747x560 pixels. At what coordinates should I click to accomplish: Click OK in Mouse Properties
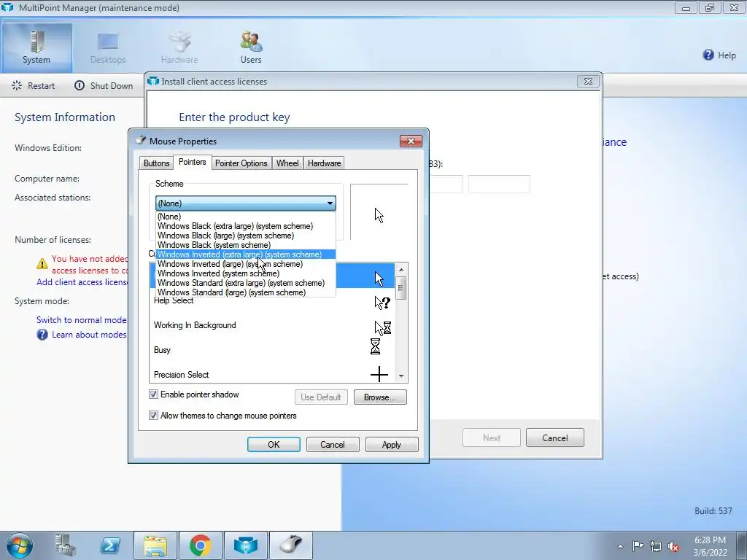274,444
